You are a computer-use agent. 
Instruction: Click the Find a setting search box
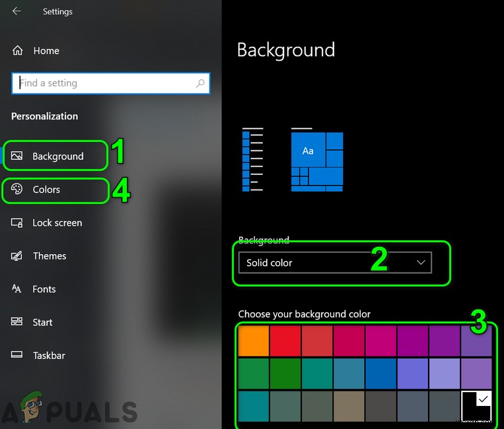[110, 83]
